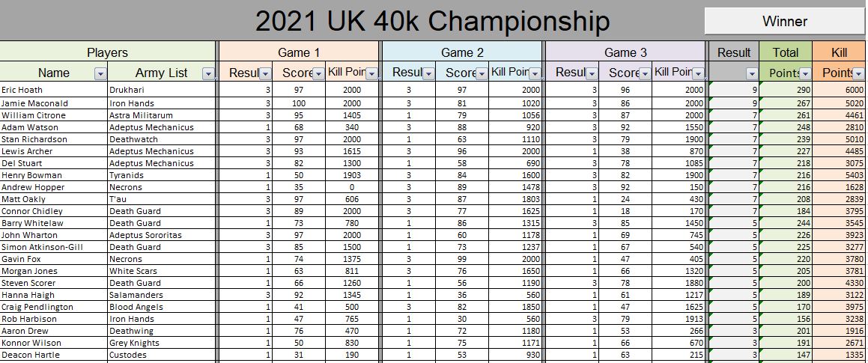Open Game 1 Score filter arrow

[318, 73]
